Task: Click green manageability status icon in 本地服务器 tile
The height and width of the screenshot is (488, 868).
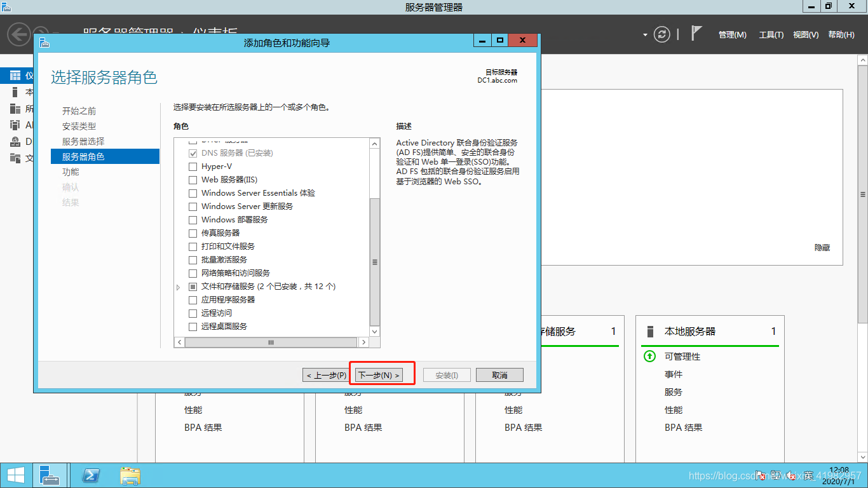Action: pos(649,356)
